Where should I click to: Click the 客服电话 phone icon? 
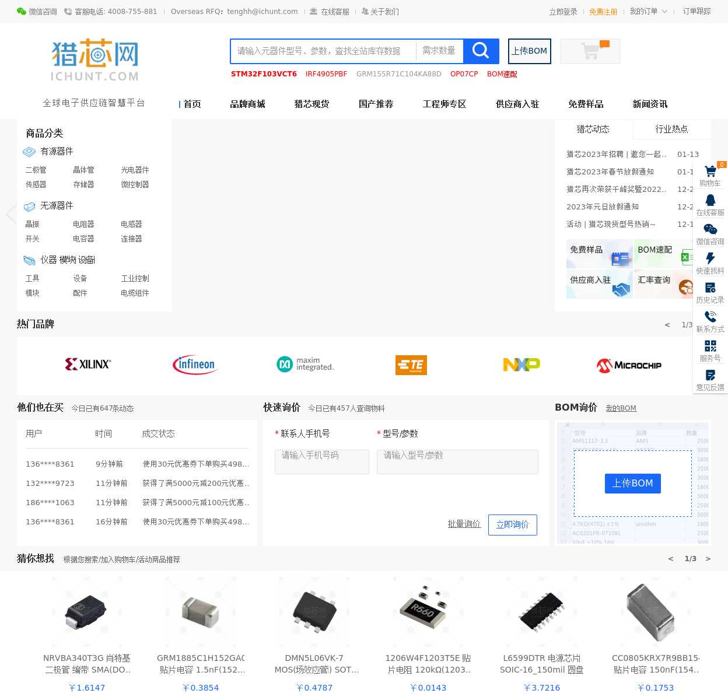coord(68,11)
